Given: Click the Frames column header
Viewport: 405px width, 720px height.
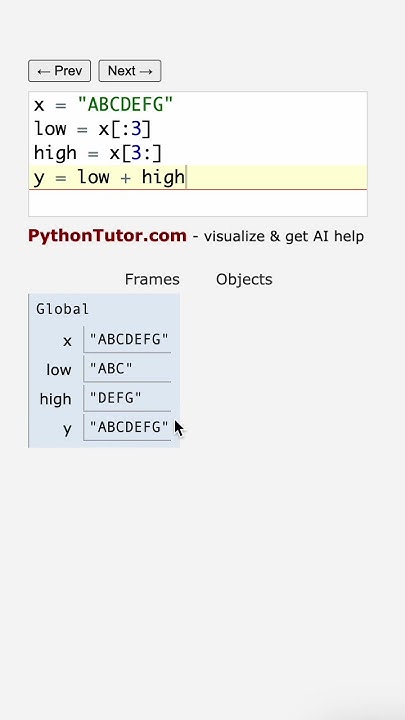Looking at the screenshot, I should [x=152, y=279].
